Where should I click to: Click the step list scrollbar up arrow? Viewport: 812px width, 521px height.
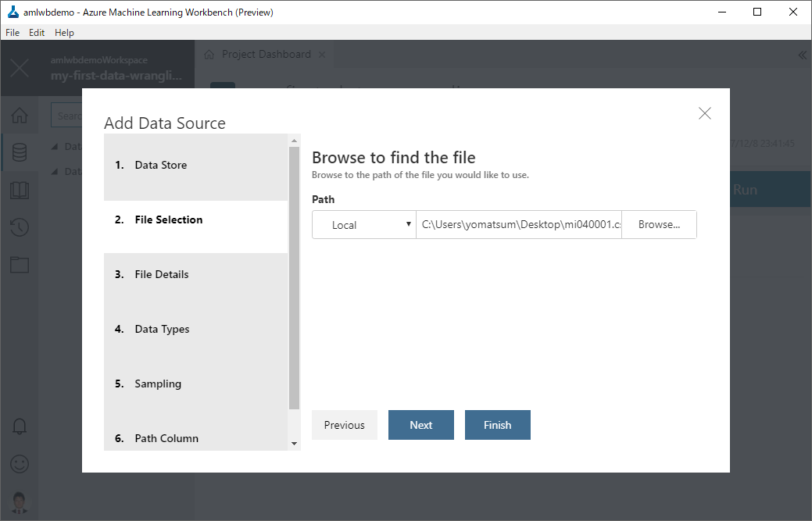(294, 141)
